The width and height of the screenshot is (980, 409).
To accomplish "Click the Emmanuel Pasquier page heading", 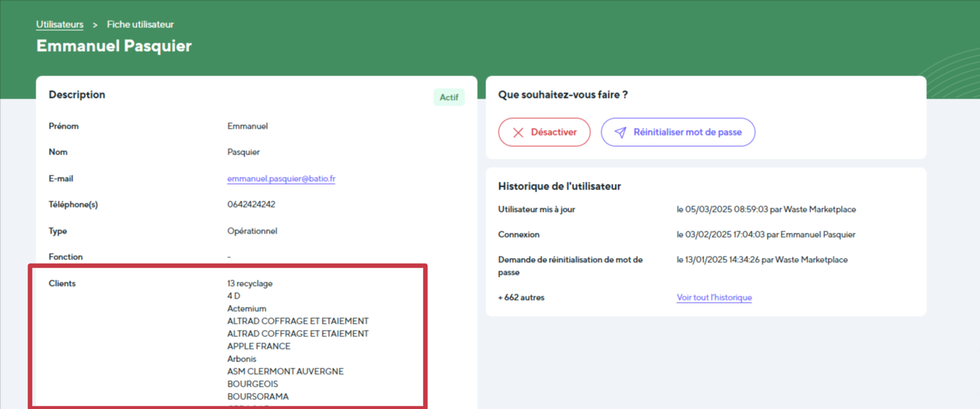I will [x=114, y=46].
